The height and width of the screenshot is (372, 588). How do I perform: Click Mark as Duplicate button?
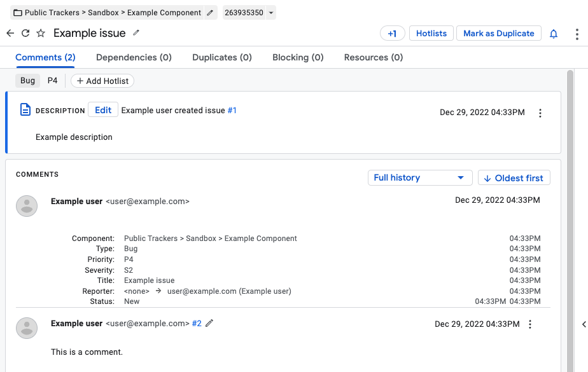click(498, 34)
